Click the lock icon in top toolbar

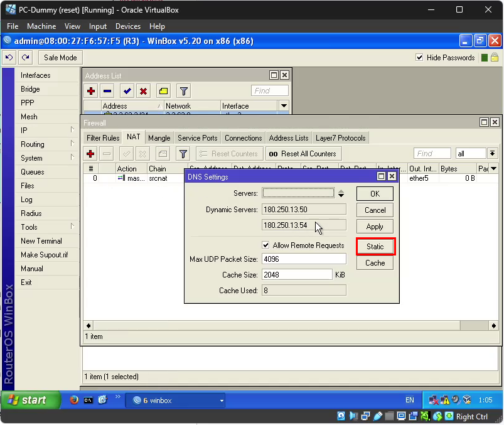[495, 58]
